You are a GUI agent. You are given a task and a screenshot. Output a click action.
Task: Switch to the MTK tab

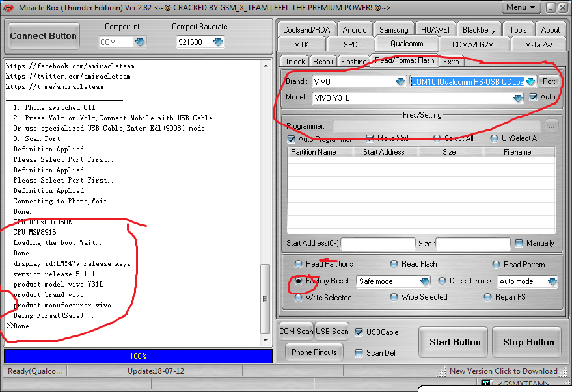coord(301,44)
